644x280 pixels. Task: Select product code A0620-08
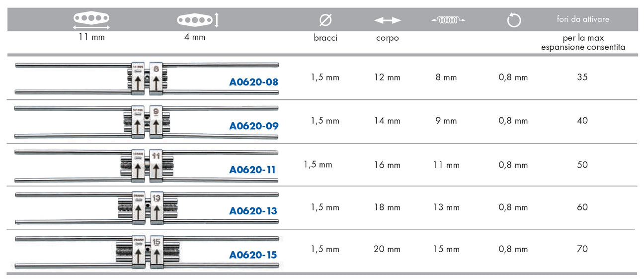pyautogui.click(x=253, y=82)
